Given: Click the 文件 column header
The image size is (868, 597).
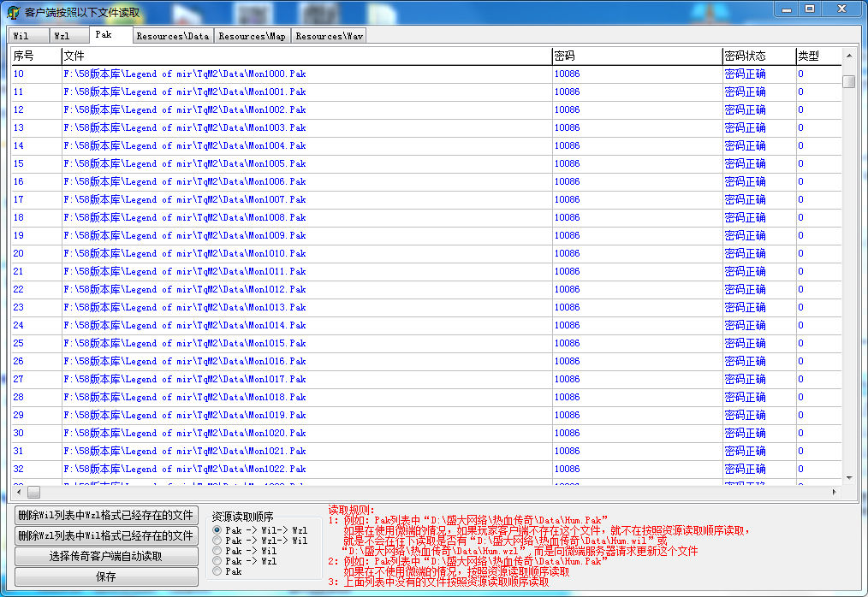Looking at the screenshot, I should click(x=306, y=56).
